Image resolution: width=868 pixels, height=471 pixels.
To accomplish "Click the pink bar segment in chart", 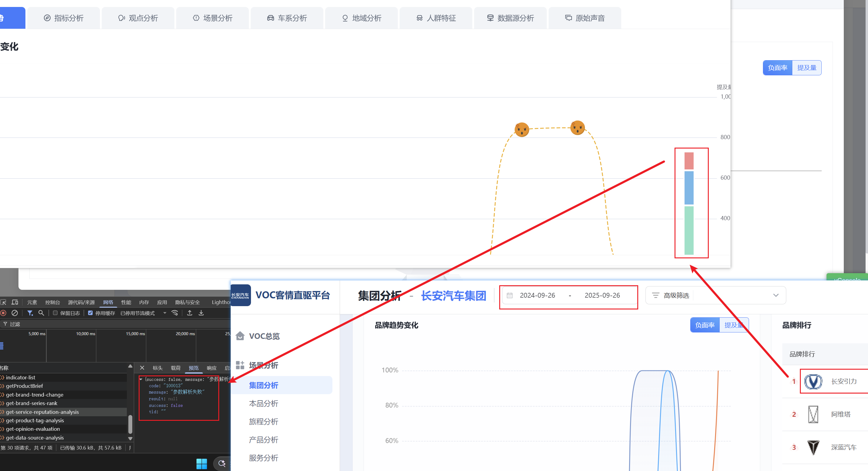I will [x=689, y=161].
